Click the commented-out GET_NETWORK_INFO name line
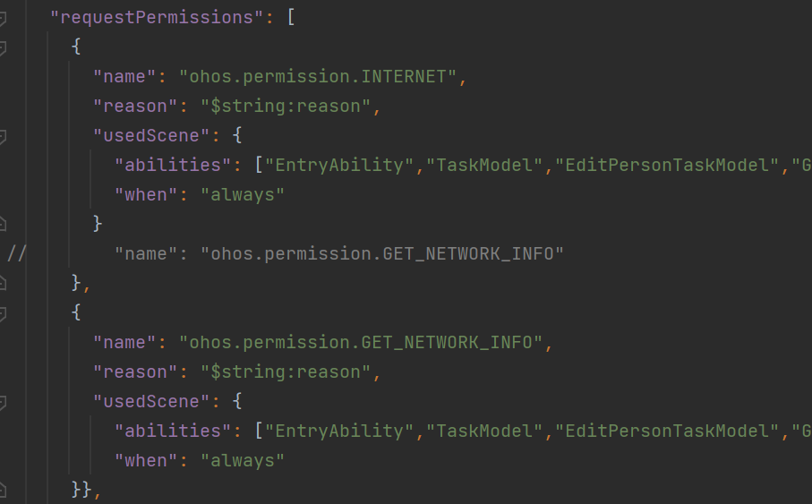 [338, 253]
